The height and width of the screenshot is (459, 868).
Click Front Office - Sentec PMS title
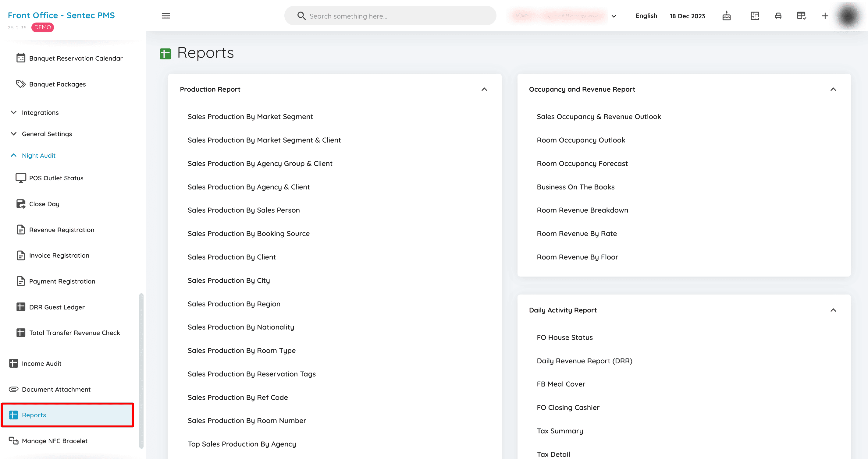coord(61,15)
